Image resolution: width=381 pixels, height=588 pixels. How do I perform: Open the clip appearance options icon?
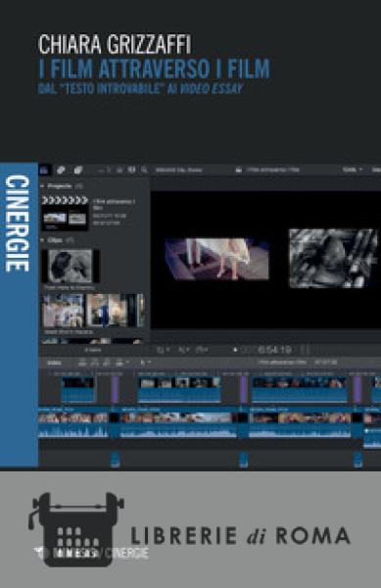[x=131, y=170]
